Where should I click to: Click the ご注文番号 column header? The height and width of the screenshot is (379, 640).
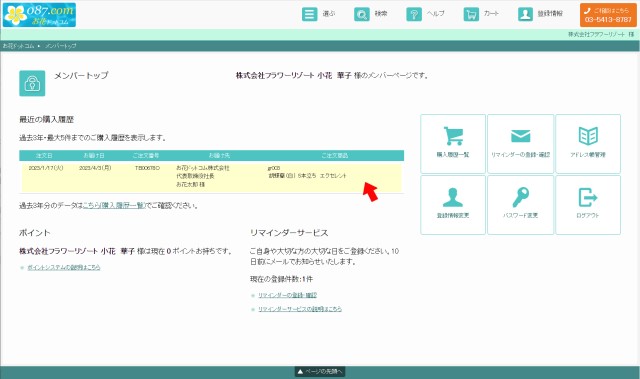point(146,156)
